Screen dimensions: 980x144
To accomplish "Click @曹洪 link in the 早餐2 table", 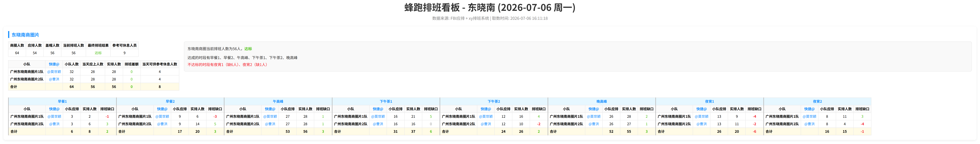I will [162, 124].
